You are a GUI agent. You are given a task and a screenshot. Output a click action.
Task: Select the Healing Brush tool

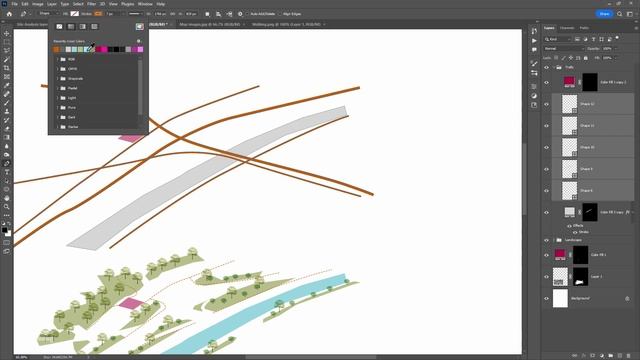[7, 94]
